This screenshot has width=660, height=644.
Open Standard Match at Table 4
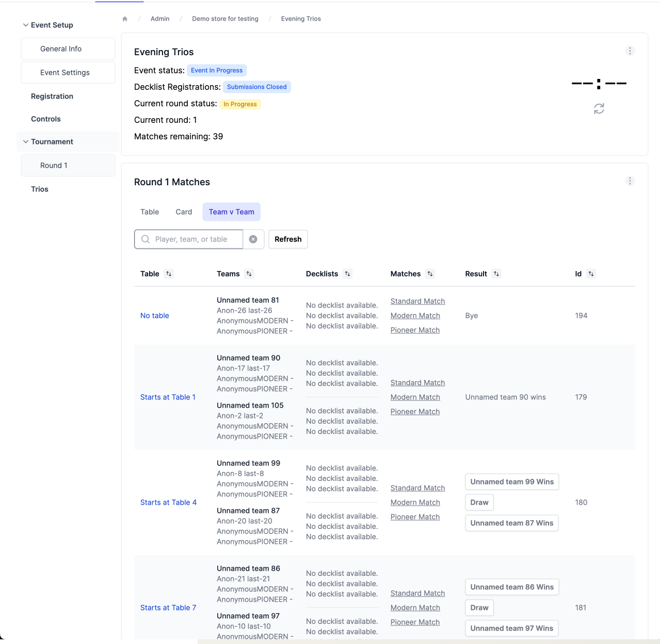click(x=417, y=488)
